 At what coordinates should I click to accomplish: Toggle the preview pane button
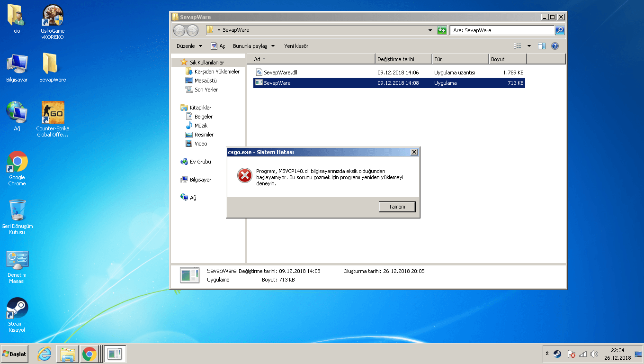tap(542, 46)
